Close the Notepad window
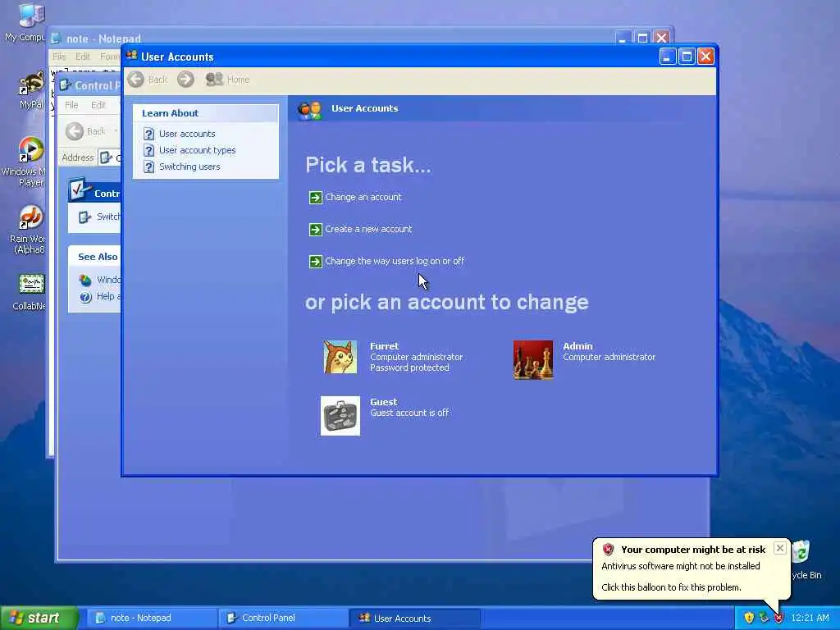This screenshot has height=630, width=840. pyautogui.click(x=662, y=38)
